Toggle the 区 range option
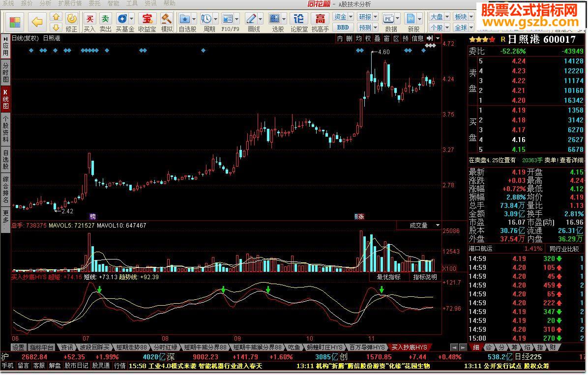 (396, 38)
